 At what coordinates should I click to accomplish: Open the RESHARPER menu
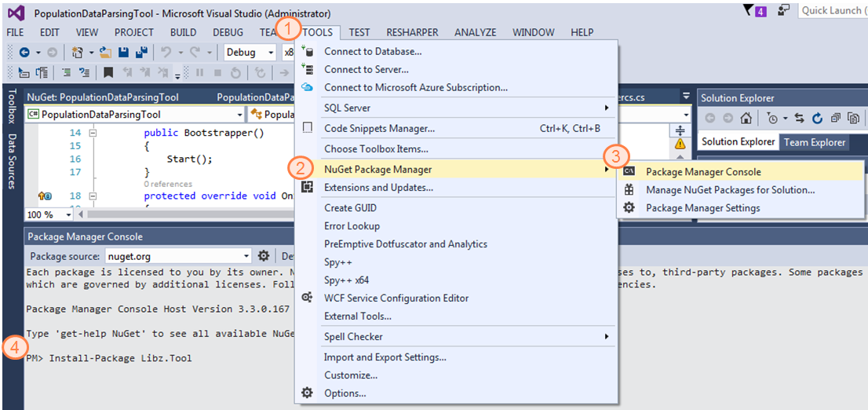coord(412,33)
